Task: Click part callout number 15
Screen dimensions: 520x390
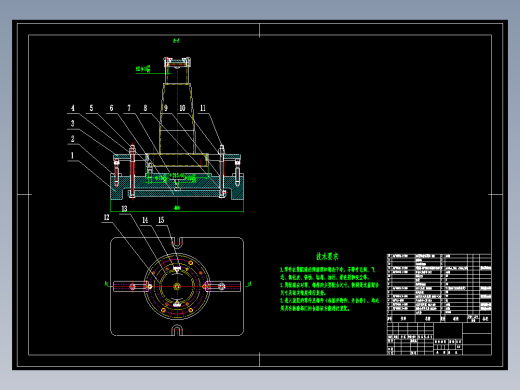Action: click(161, 220)
